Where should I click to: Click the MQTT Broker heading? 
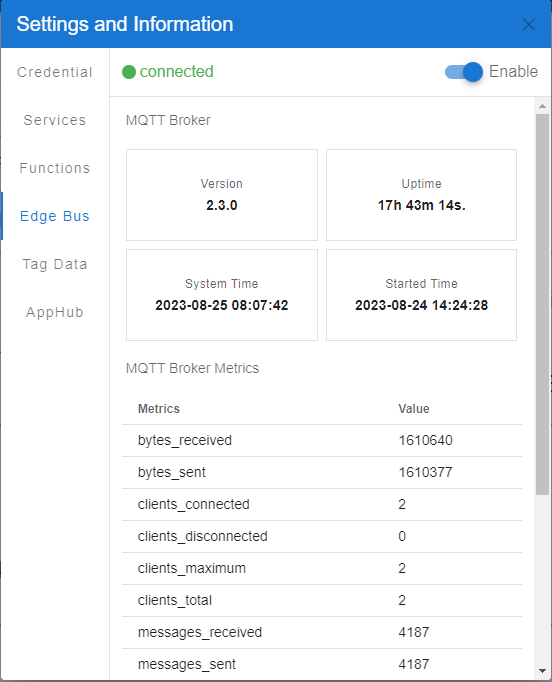click(x=168, y=120)
